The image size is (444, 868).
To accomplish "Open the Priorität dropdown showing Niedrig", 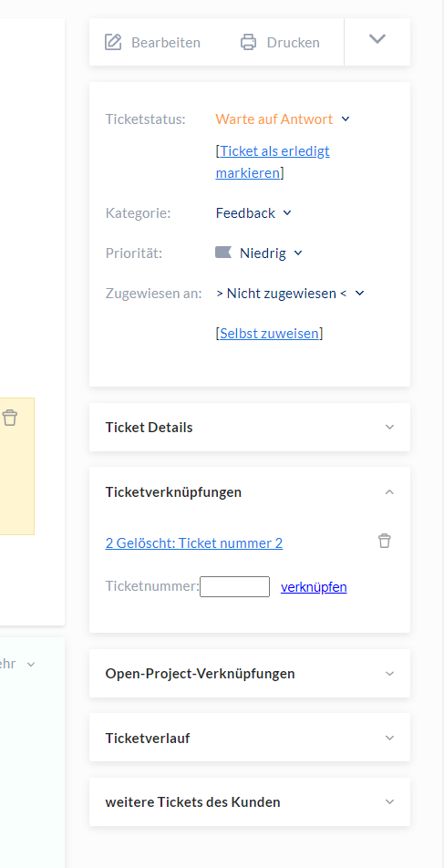I will coord(259,253).
